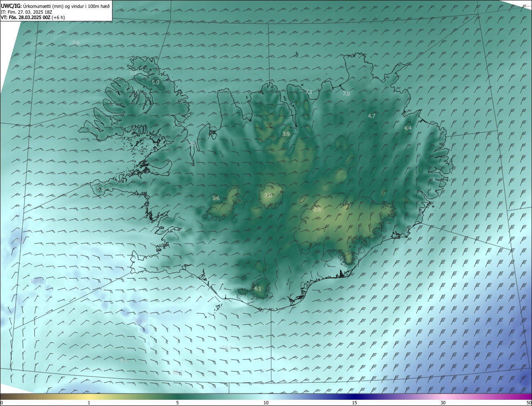Screen dimensions: 532x406
Task: Click the 50 tick label on the color scale
Action: tap(529, 403)
